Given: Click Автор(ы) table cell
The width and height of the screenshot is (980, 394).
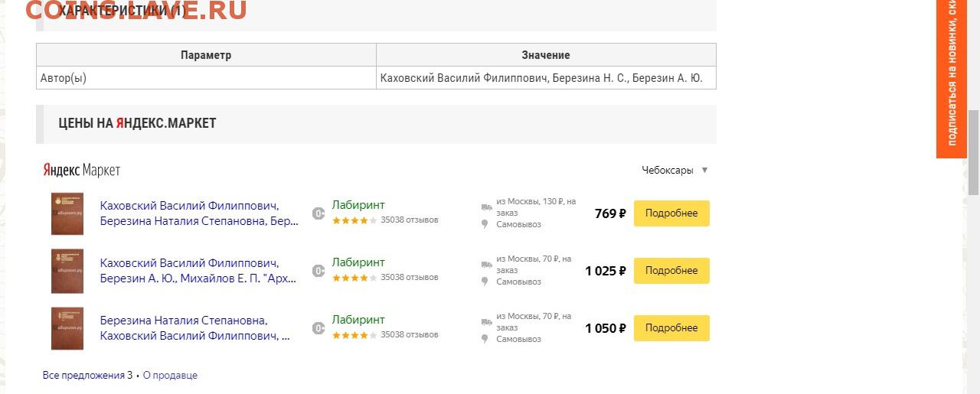Looking at the screenshot, I should pos(206,78).
